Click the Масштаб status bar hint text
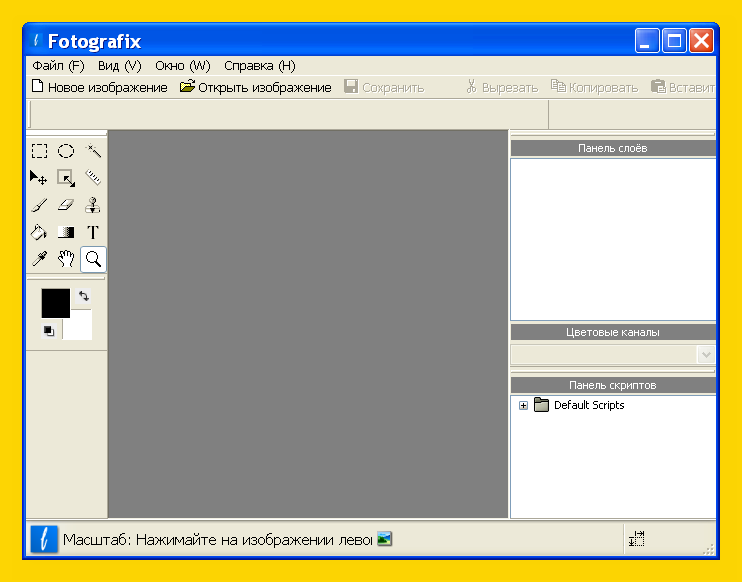Image resolution: width=742 pixels, height=582 pixels. [218, 540]
